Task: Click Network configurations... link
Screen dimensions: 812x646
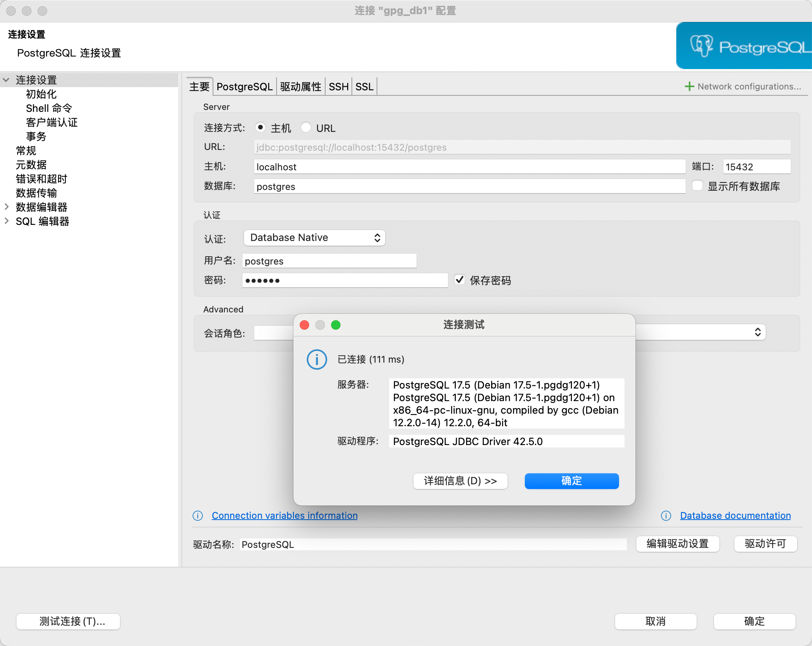Action: 749,86
